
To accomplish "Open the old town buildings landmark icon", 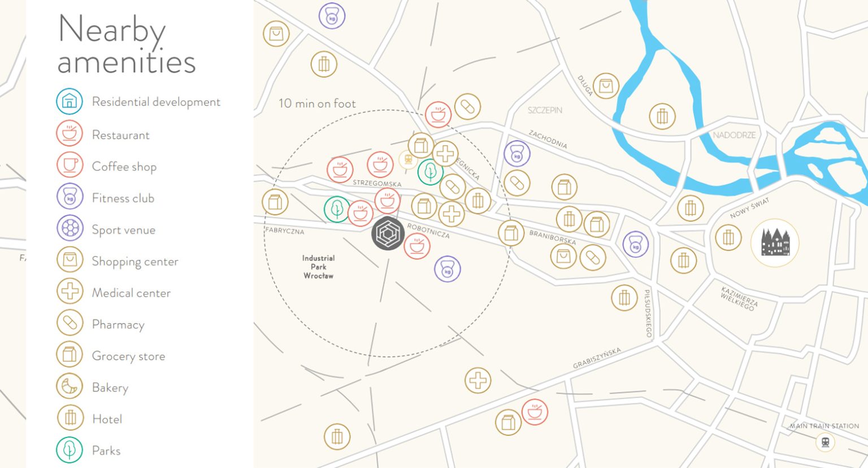I will pyautogui.click(x=775, y=243).
